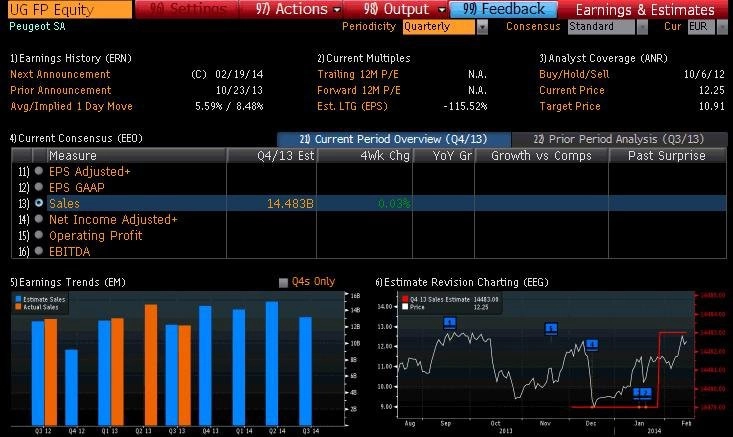Click the Actual Sales orange legend swatch
This screenshot has width=733, height=437.
point(18,307)
